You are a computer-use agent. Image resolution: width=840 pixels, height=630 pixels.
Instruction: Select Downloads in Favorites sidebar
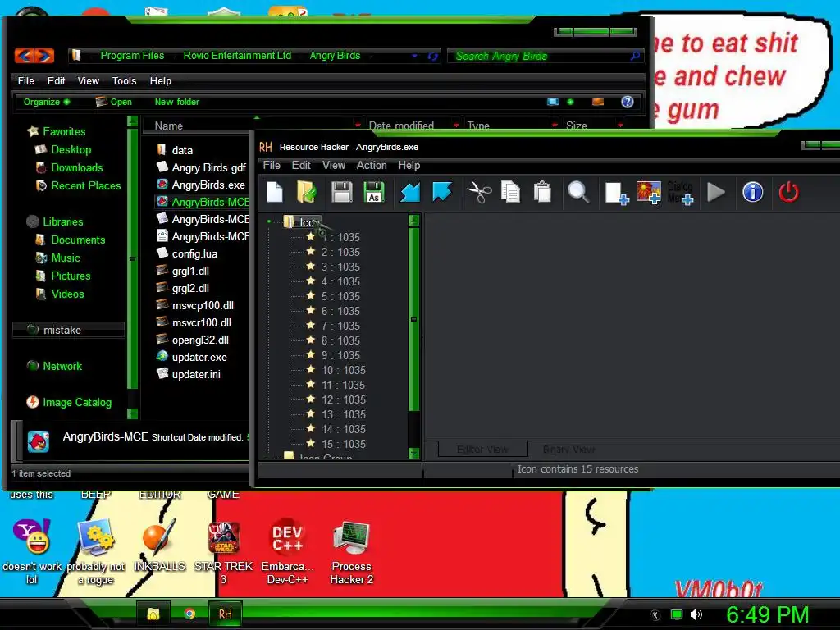pyautogui.click(x=76, y=167)
